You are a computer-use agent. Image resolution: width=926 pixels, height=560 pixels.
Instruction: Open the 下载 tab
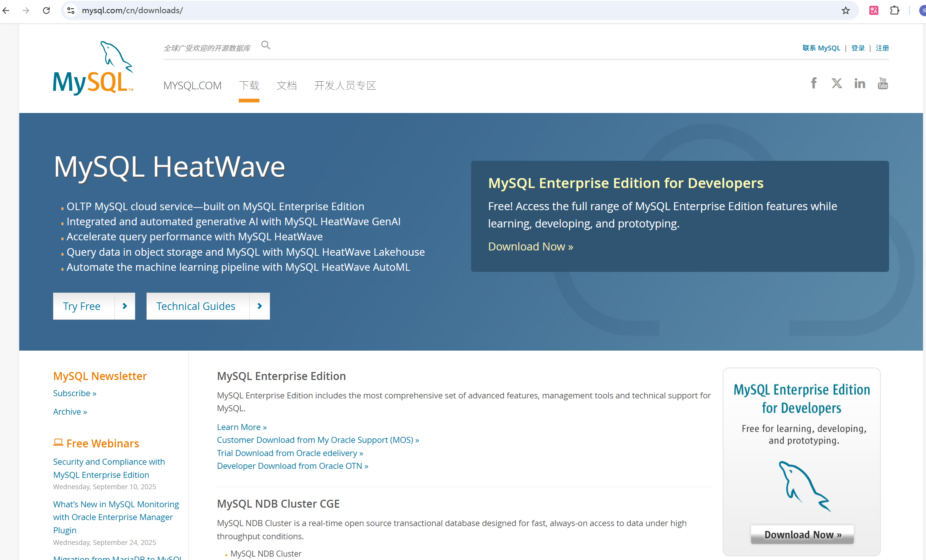[249, 85]
